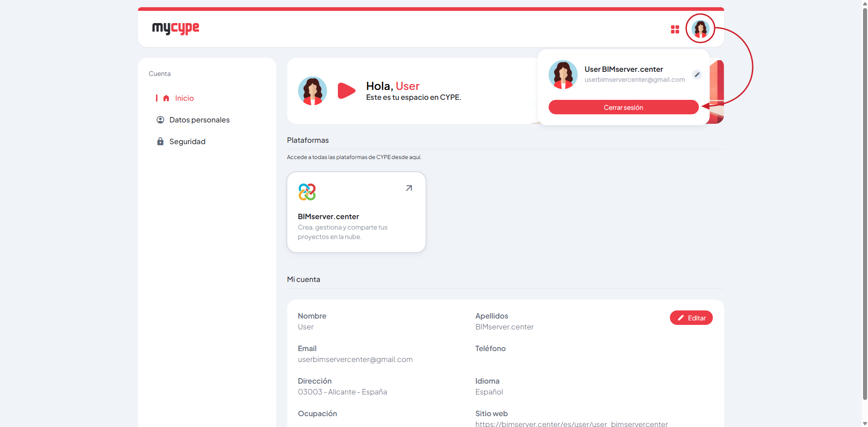868x427 pixels.
Task: Click the padlock icon beside Seguridad
Action: (x=160, y=141)
